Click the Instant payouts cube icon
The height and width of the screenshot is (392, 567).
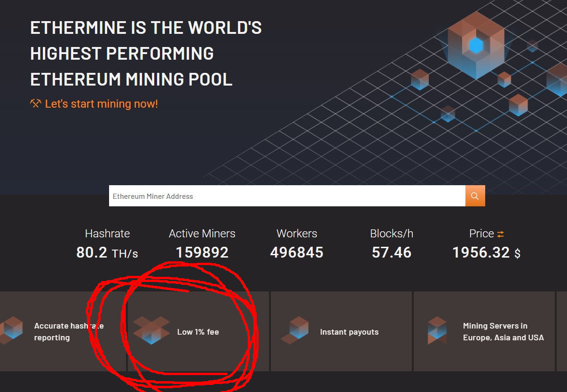[x=295, y=330]
